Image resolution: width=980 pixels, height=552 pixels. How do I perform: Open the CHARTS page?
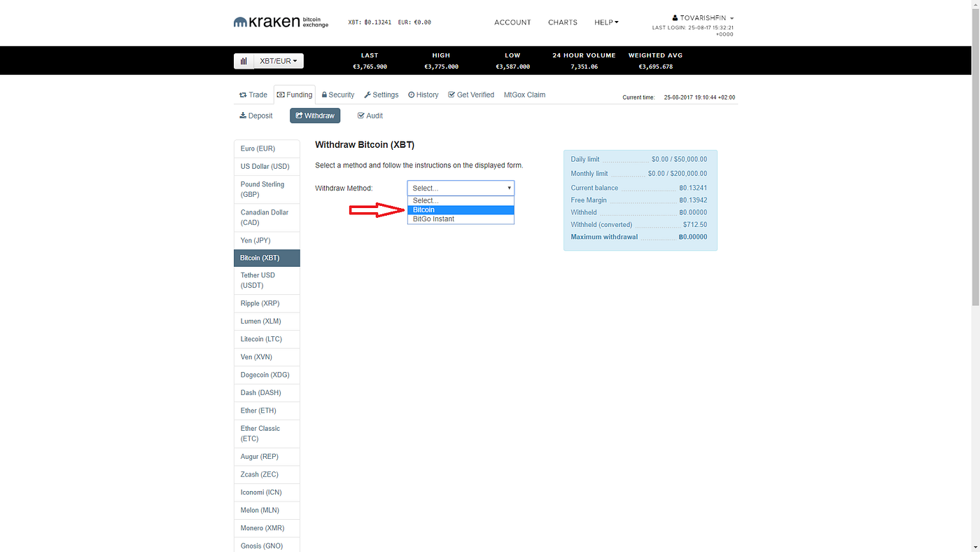click(563, 22)
